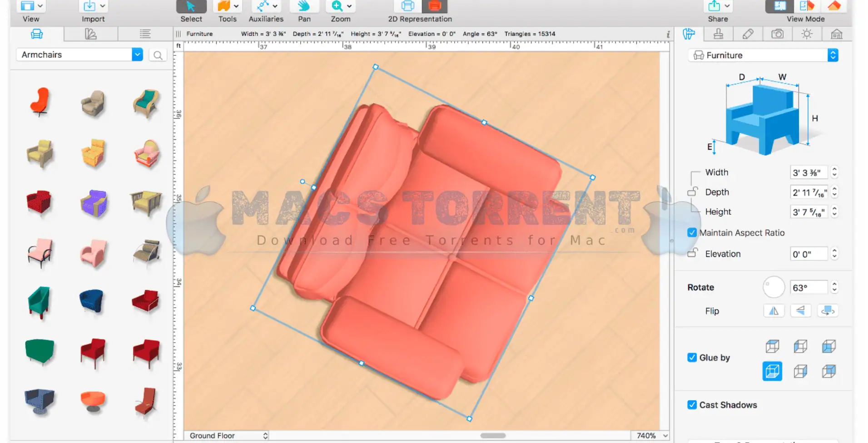Toggle the Depth lock icon
Viewport: 868px width, 443px height.
point(692,192)
